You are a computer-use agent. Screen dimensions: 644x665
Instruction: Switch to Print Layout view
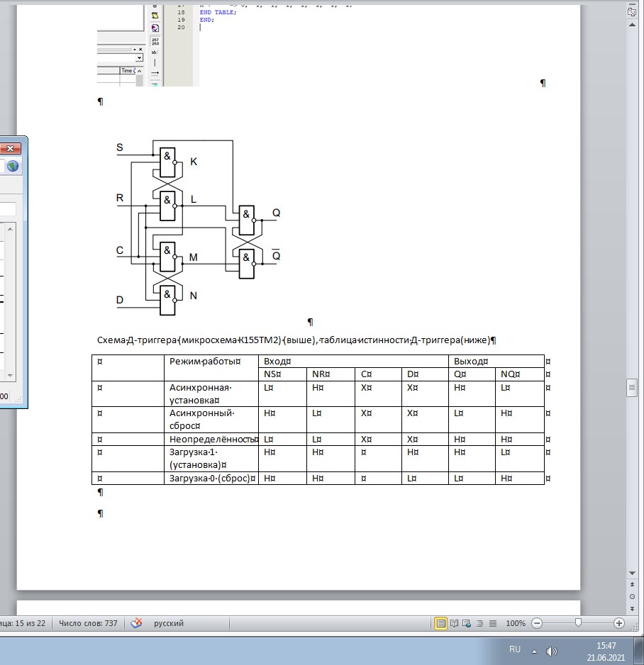[440, 623]
